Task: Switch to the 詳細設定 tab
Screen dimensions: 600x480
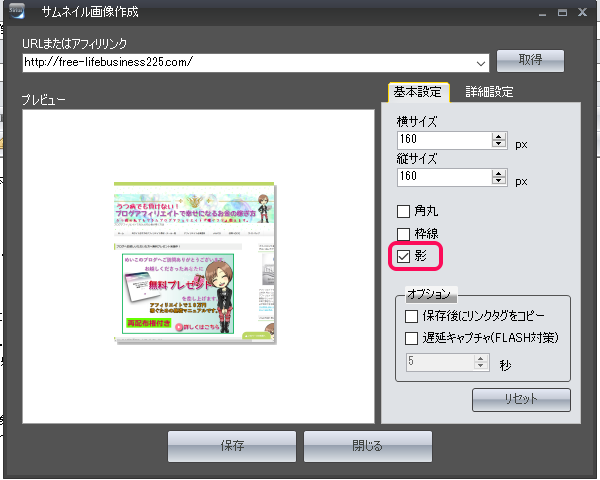Action: click(489, 92)
